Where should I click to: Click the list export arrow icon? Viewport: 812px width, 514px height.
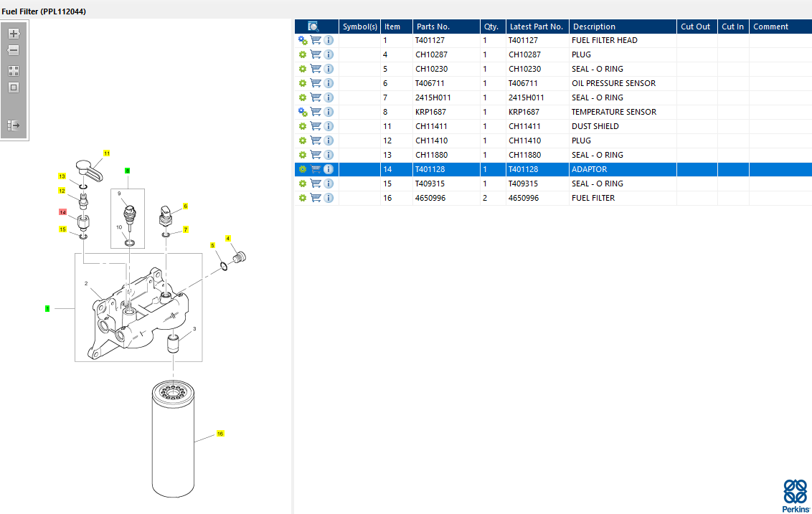click(x=14, y=125)
